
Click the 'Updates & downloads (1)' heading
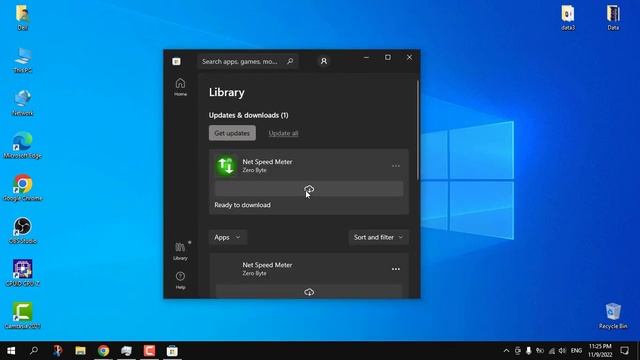[x=249, y=115]
